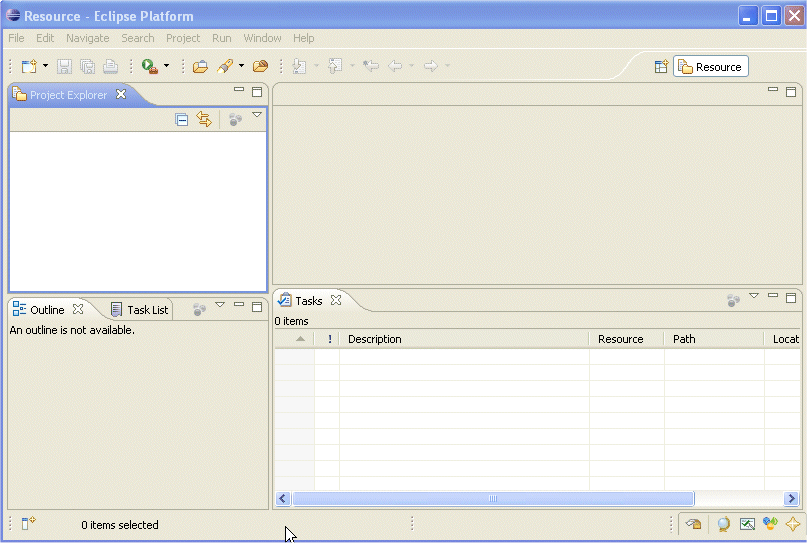807x543 pixels.
Task: Click the Save All toolbar icon
Action: [x=87, y=66]
